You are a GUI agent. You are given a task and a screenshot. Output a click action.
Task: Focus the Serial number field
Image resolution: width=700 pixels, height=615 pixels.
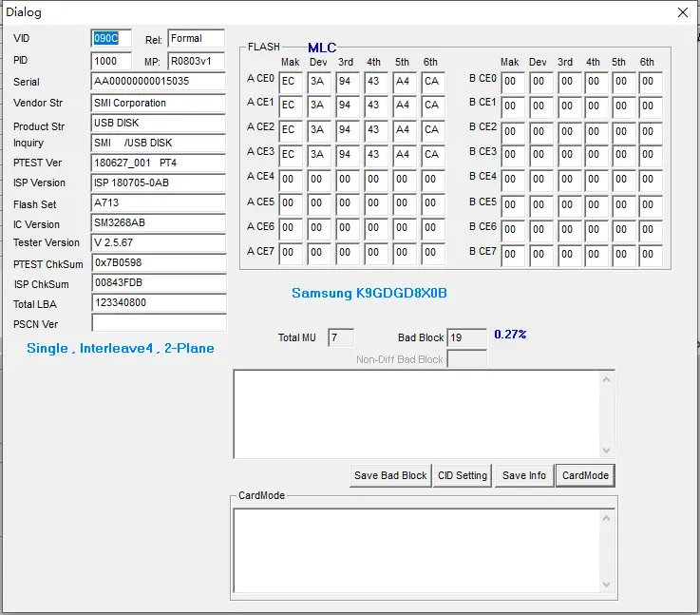159,82
